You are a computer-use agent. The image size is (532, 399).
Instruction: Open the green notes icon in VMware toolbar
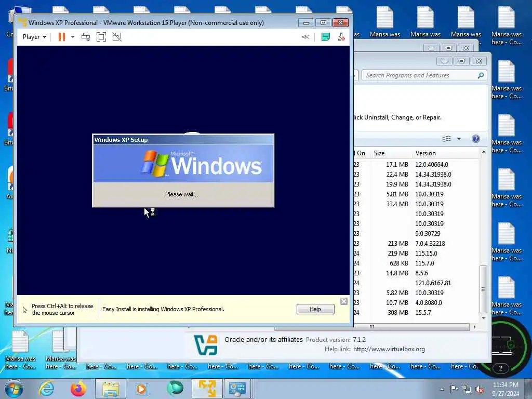point(325,37)
